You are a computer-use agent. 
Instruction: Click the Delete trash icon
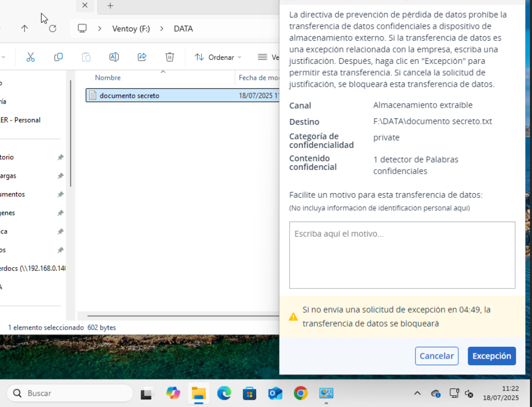point(170,57)
